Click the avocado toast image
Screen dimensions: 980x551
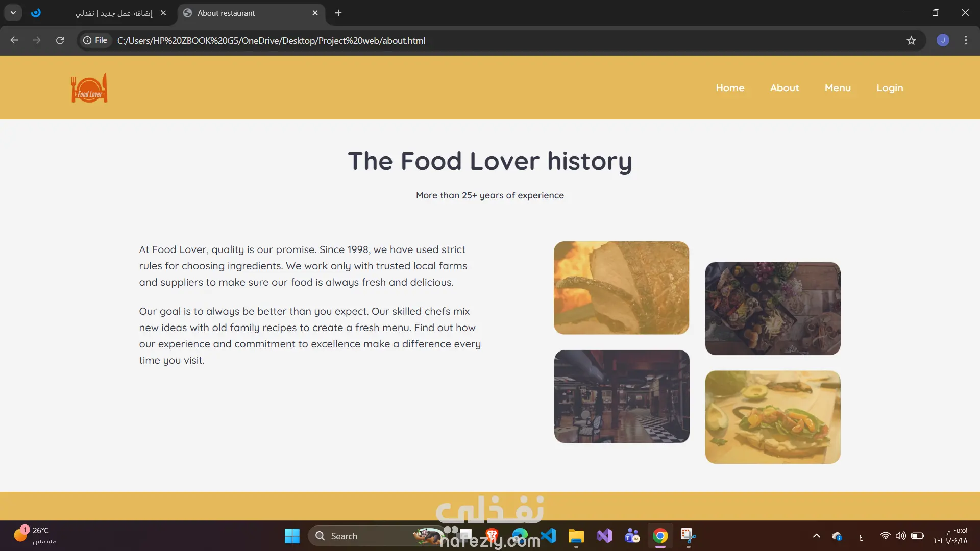(773, 417)
